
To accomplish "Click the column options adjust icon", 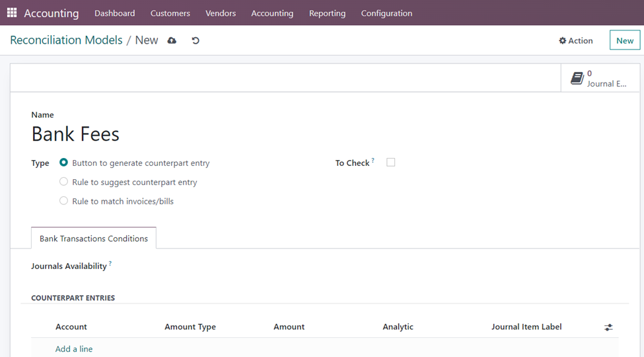I will pos(608,327).
